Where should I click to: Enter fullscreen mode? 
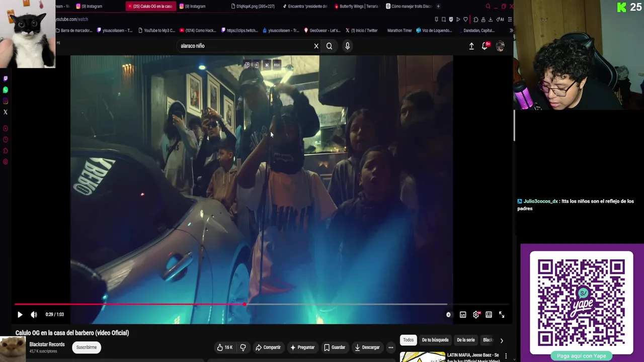click(x=502, y=315)
